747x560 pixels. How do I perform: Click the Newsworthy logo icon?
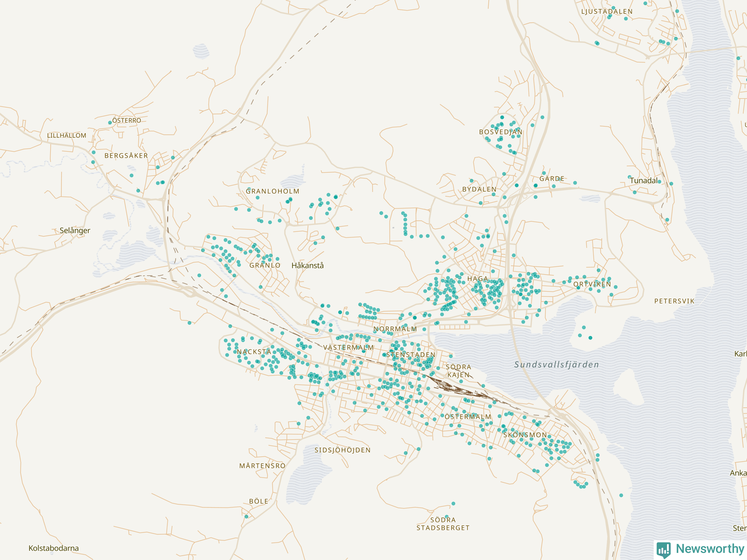click(x=664, y=549)
